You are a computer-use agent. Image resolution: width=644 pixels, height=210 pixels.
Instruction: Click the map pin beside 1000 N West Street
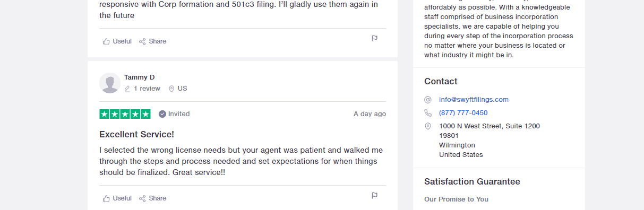pos(428,126)
